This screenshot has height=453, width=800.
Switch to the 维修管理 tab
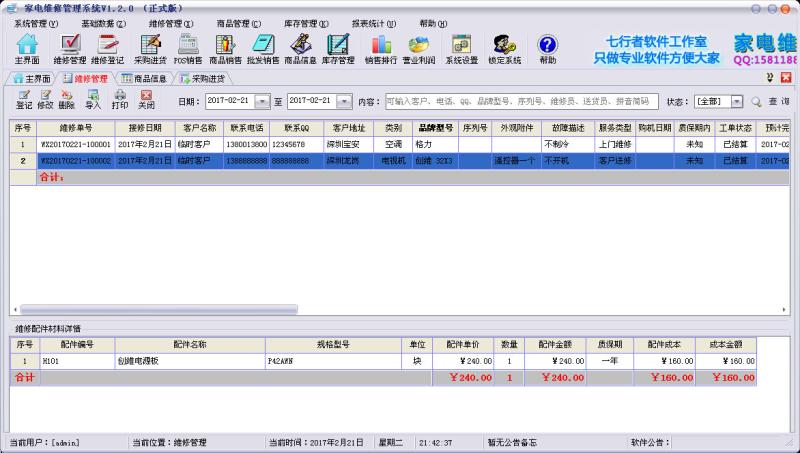[86, 79]
